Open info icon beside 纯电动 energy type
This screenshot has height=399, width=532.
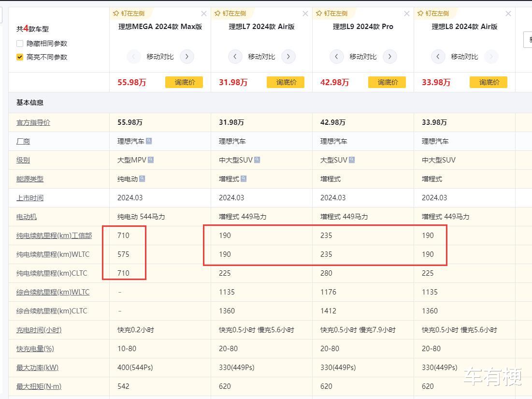coord(142,178)
